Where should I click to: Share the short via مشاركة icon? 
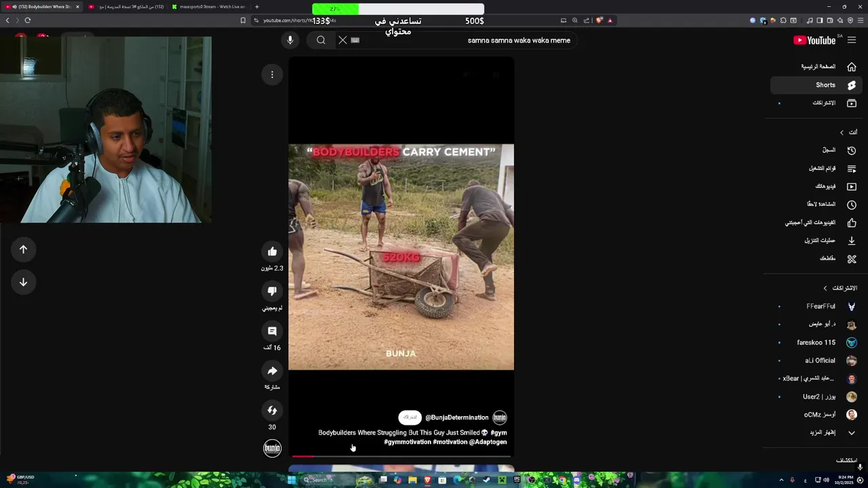click(272, 371)
